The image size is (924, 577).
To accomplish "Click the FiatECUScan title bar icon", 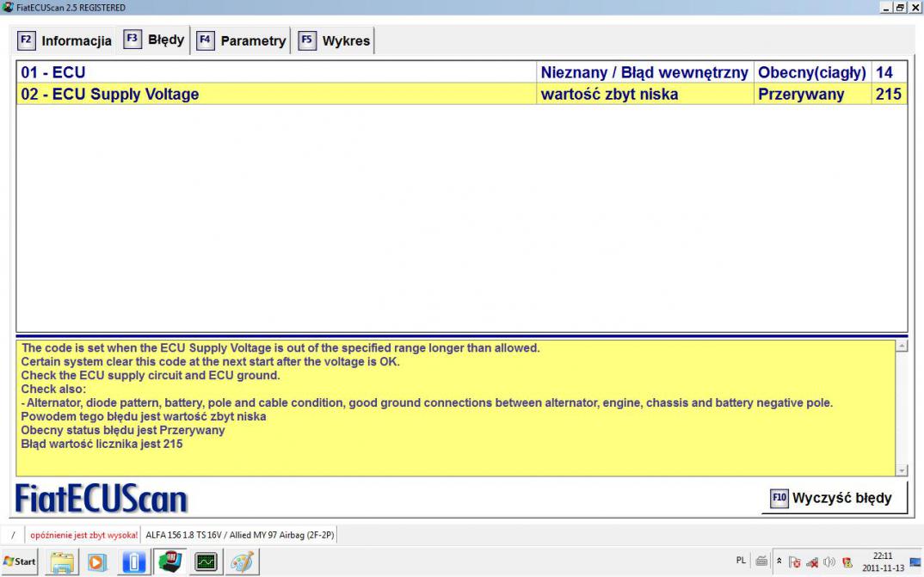I will (8, 7).
